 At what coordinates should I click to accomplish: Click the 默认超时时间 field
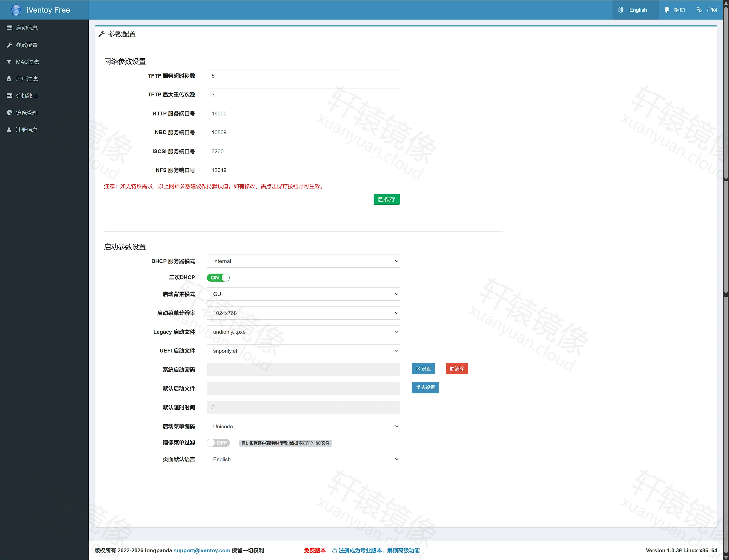tap(303, 407)
